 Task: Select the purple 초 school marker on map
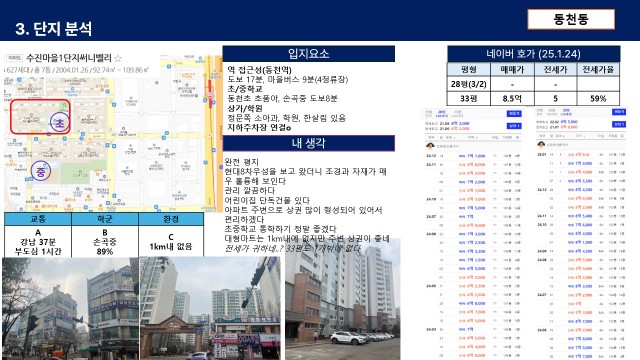pyautogui.click(x=60, y=122)
